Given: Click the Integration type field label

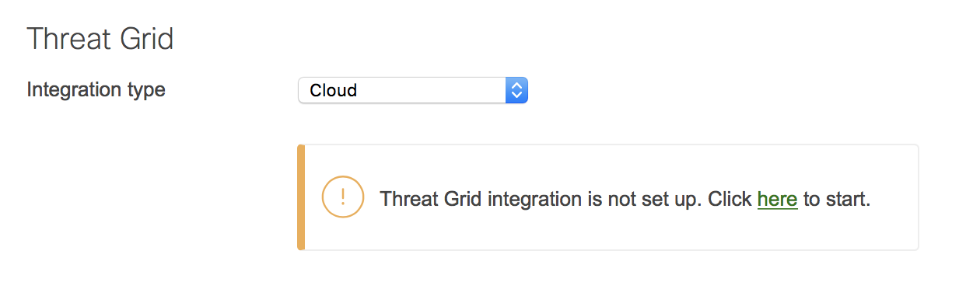Looking at the screenshot, I should [x=96, y=90].
